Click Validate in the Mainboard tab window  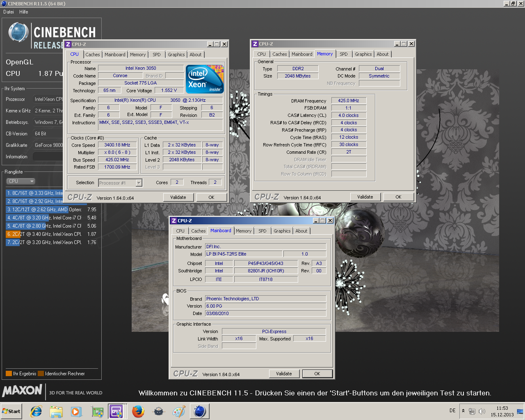pyautogui.click(x=284, y=374)
